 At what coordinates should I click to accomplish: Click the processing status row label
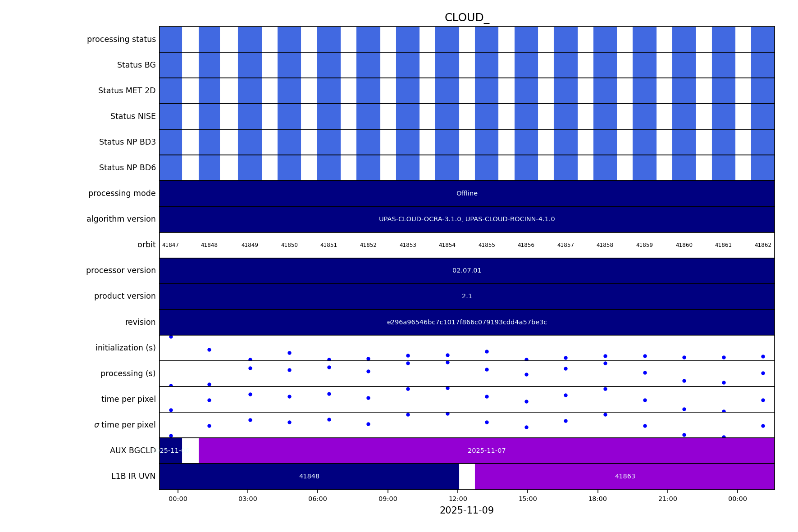click(x=121, y=40)
